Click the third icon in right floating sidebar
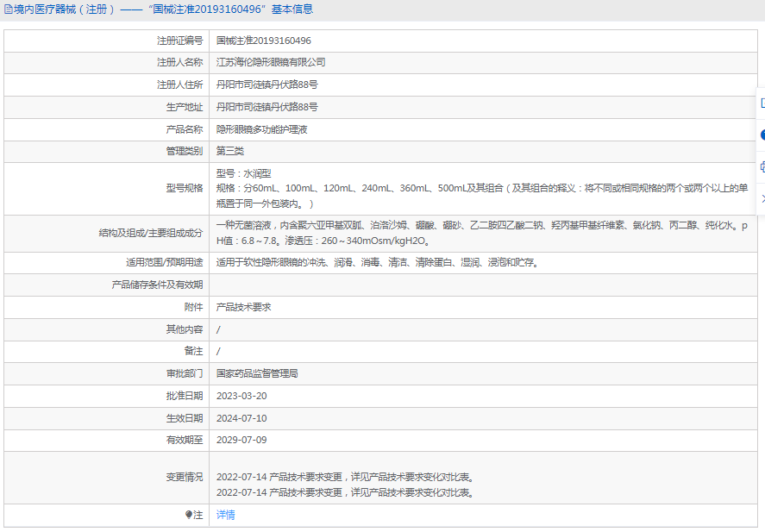The image size is (765, 532). [762, 166]
